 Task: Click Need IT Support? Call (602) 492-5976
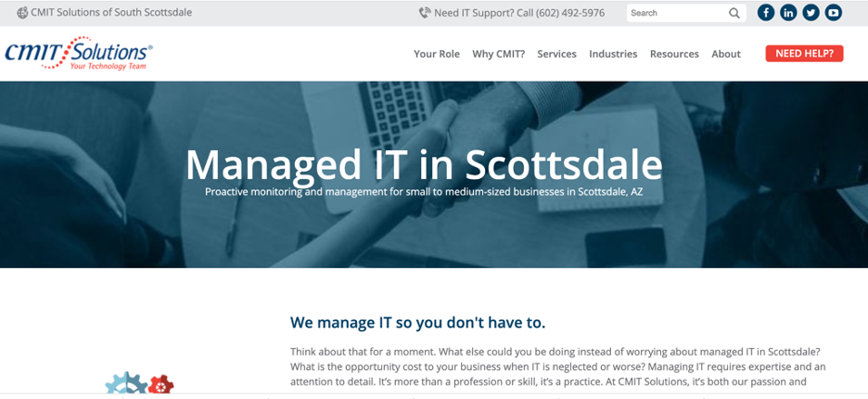tap(519, 13)
